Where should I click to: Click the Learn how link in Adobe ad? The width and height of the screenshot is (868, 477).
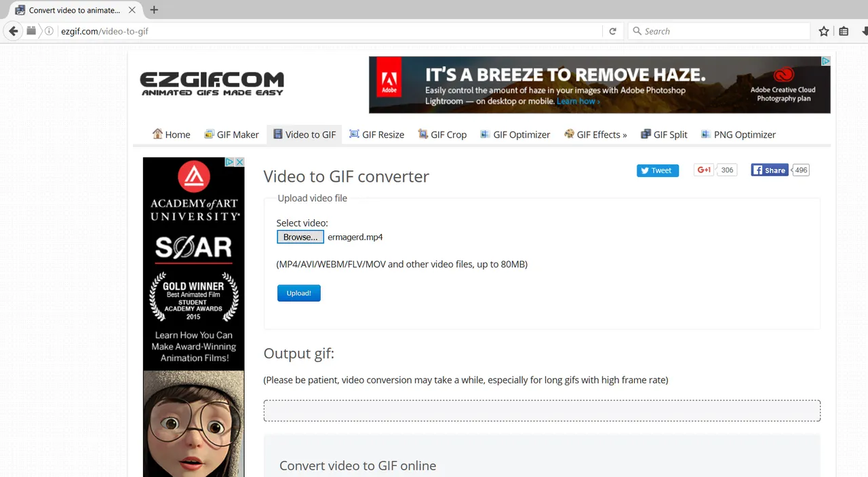click(578, 101)
